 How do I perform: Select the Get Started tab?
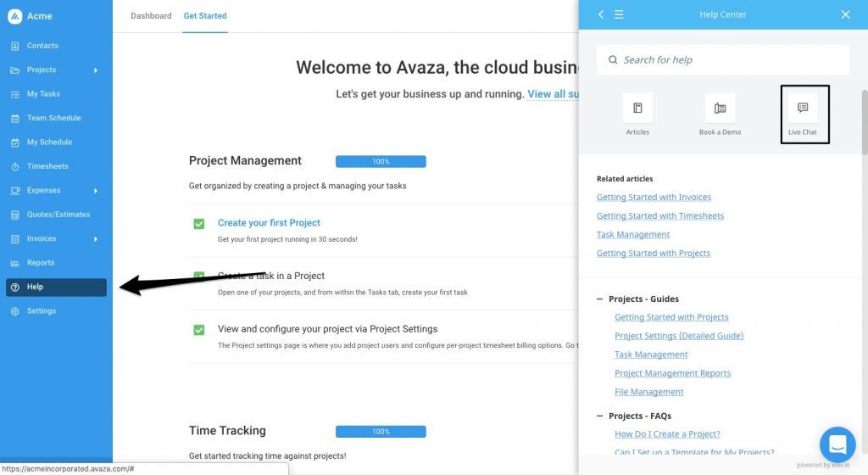click(x=205, y=16)
